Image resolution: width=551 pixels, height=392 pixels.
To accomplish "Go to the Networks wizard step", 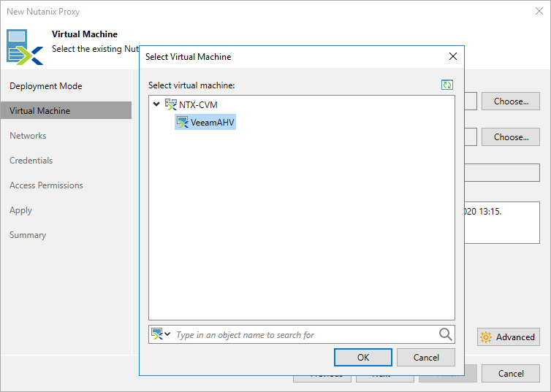I will click(28, 136).
